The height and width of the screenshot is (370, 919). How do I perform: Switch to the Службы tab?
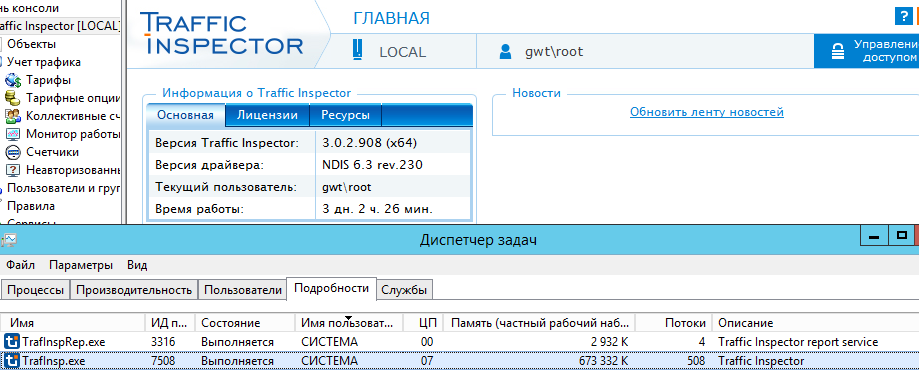click(x=404, y=290)
